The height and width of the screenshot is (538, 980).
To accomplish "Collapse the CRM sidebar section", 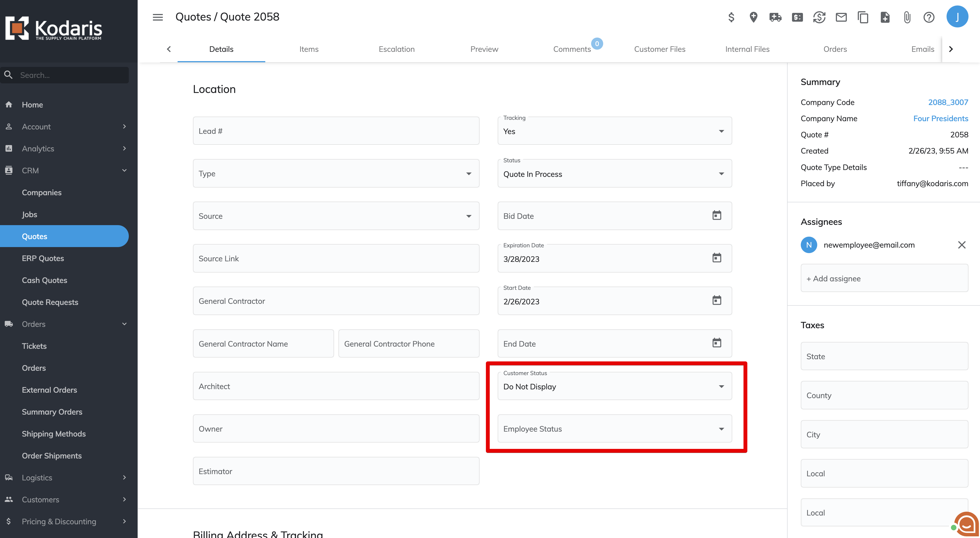I will (124, 171).
